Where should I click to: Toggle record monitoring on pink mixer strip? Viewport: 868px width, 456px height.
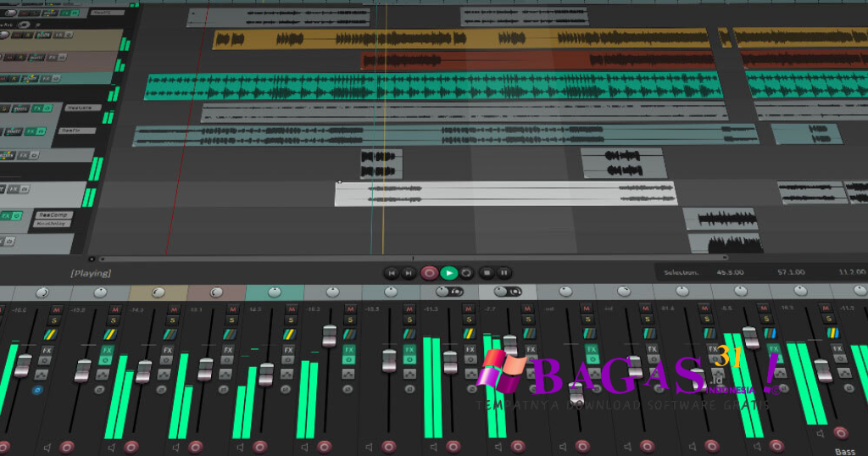[x=176, y=448]
